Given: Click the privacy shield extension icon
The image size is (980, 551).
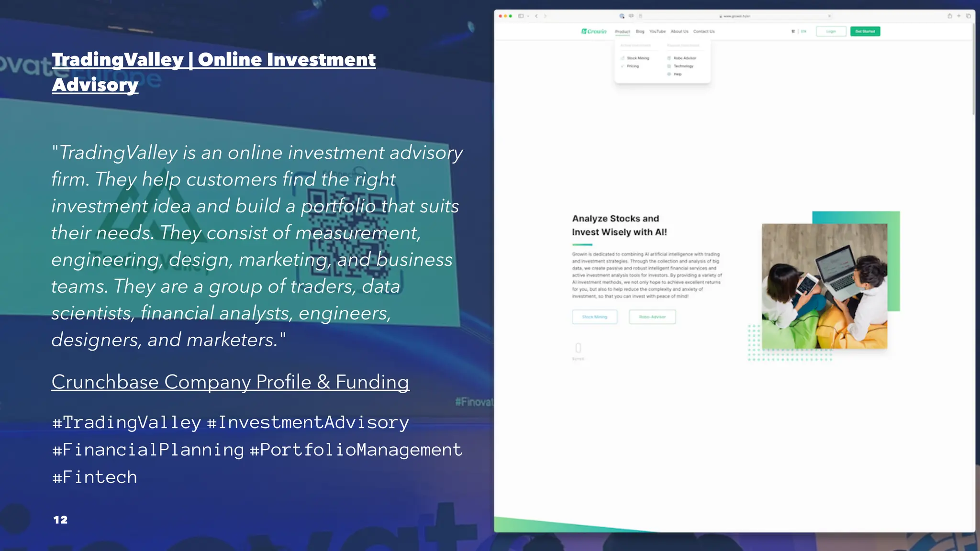Looking at the screenshot, I should [x=622, y=16].
